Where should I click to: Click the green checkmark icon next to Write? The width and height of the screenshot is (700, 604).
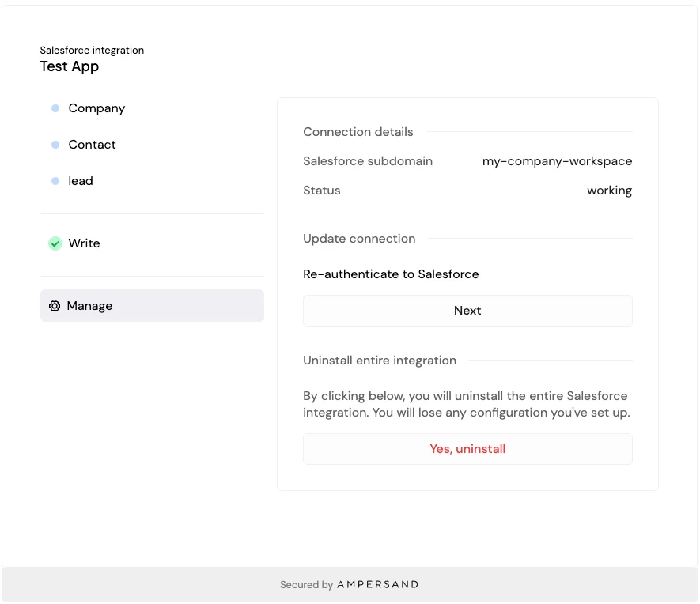[55, 243]
